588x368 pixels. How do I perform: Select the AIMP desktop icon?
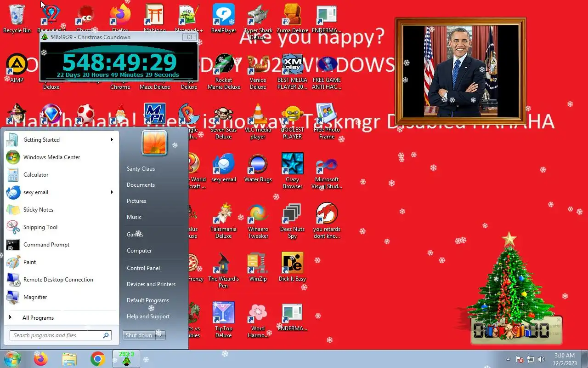(17, 69)
